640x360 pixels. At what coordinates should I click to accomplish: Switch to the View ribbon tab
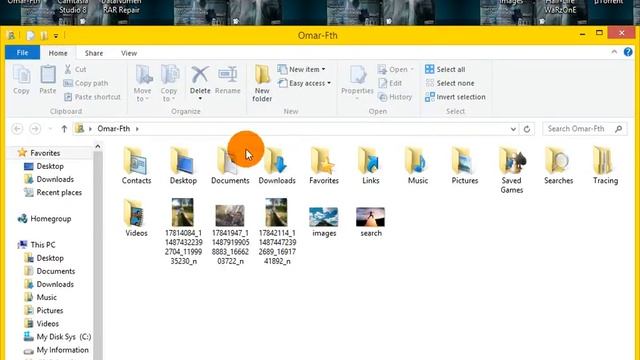click(x=129, y=53)
